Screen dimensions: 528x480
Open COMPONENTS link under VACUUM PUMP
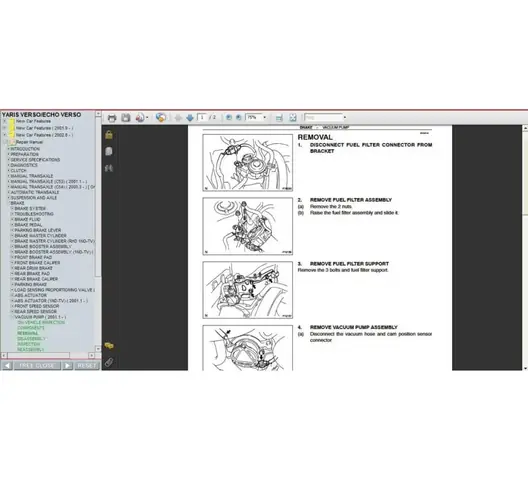31,328
